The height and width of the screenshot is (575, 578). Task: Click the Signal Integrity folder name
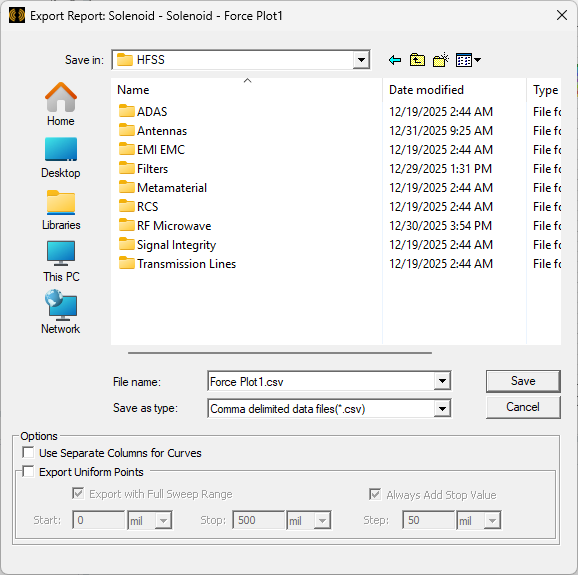176,245
